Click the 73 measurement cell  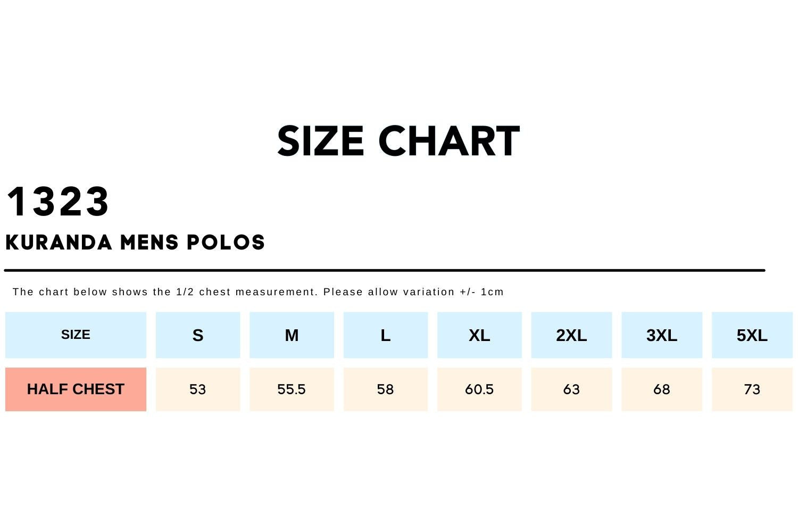[752, 389]
